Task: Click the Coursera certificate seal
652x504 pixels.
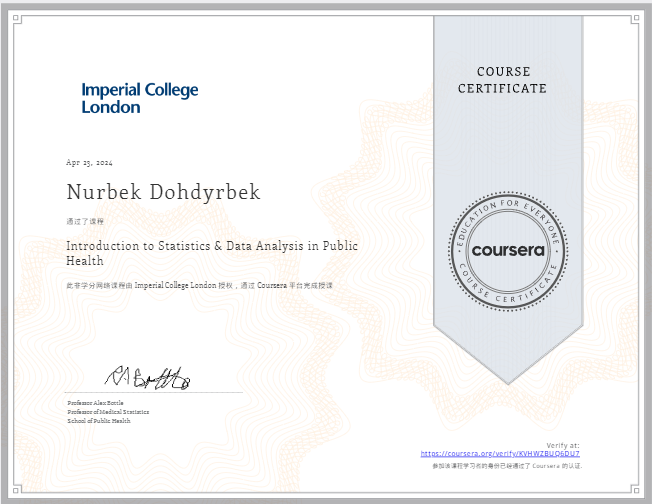Action: coord(508,251)
